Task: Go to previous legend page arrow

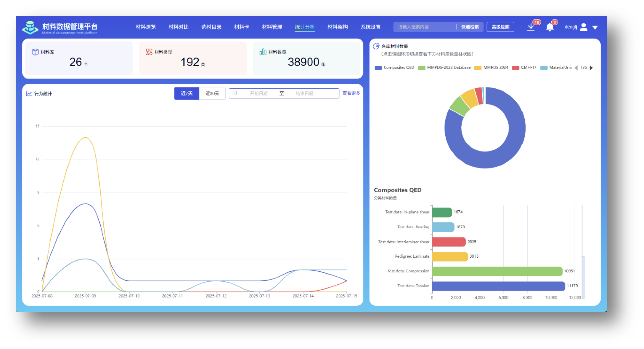Action: (x=576, y=68)
